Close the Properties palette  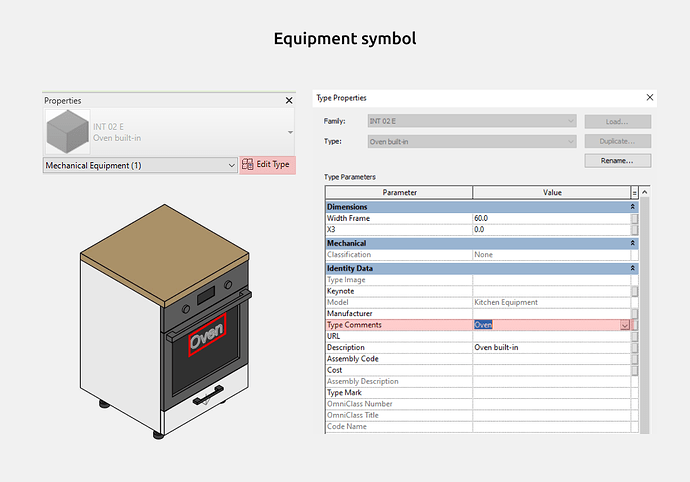pos(289,101)
